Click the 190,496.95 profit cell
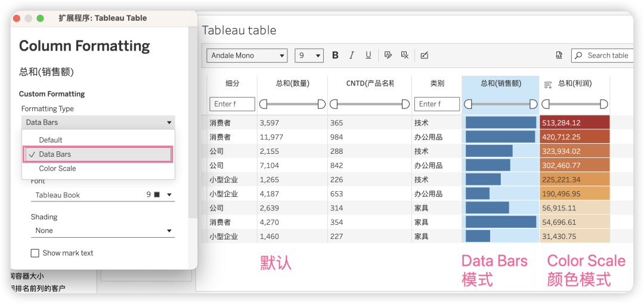The width and height of the screenshot is (644, 304). [x=575, y=194]
